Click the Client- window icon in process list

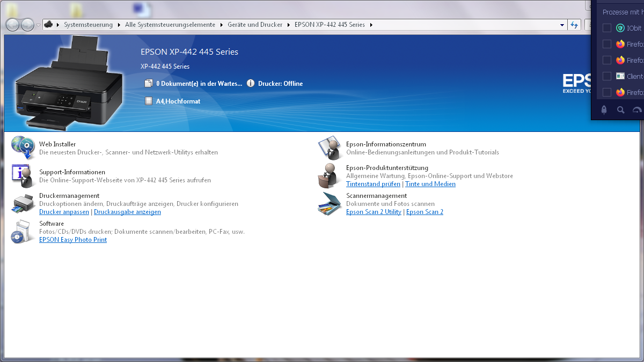[620, 76]
